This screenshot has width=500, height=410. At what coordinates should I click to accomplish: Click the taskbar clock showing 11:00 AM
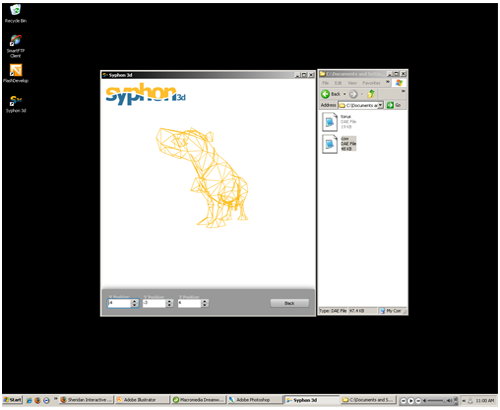[485, 400]
